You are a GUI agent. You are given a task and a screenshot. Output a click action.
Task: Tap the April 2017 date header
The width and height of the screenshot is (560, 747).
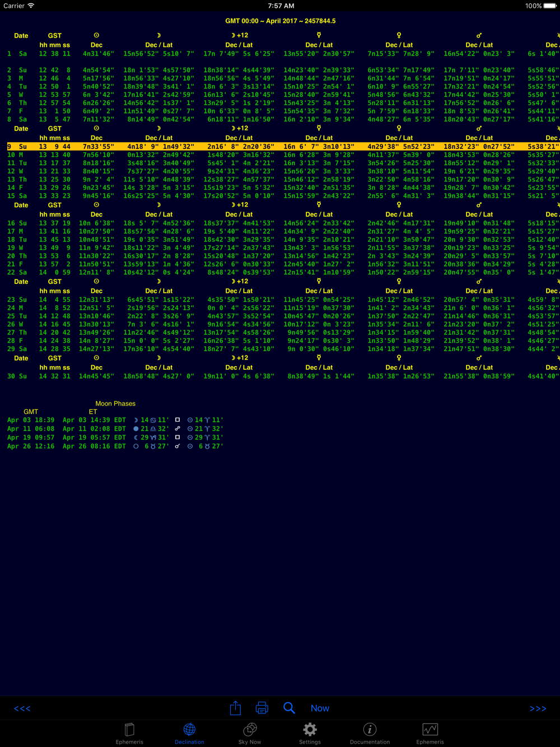pos(281,21)
